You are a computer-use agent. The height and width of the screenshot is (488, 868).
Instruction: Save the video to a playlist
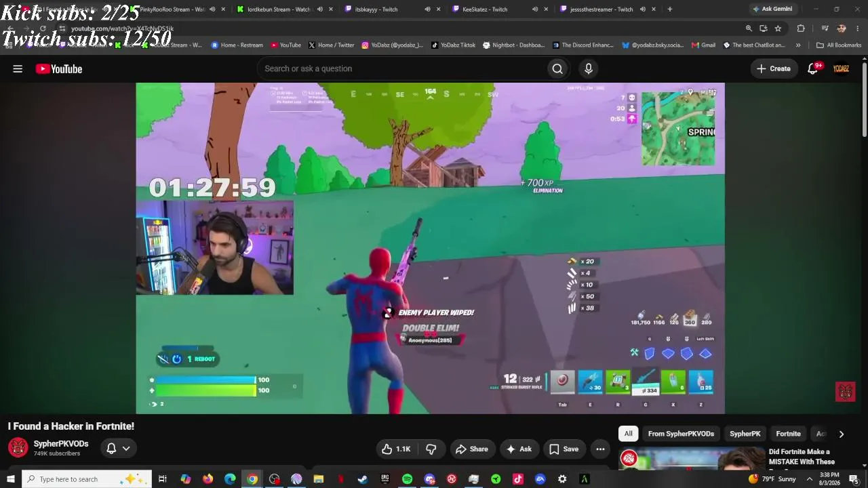coord(564,449)
